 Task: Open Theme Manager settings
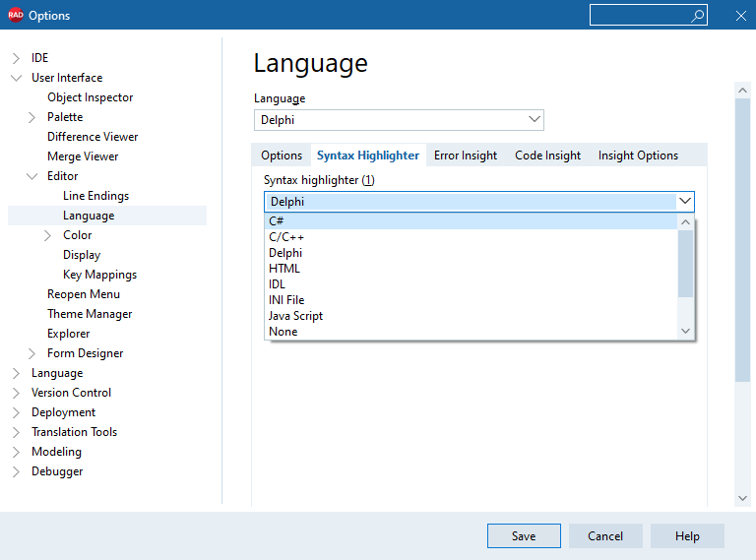[x=90, y=314]
